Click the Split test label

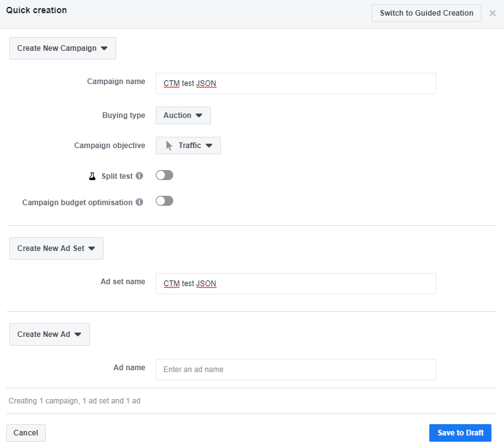pyautogui.click(x=117, y=176)
